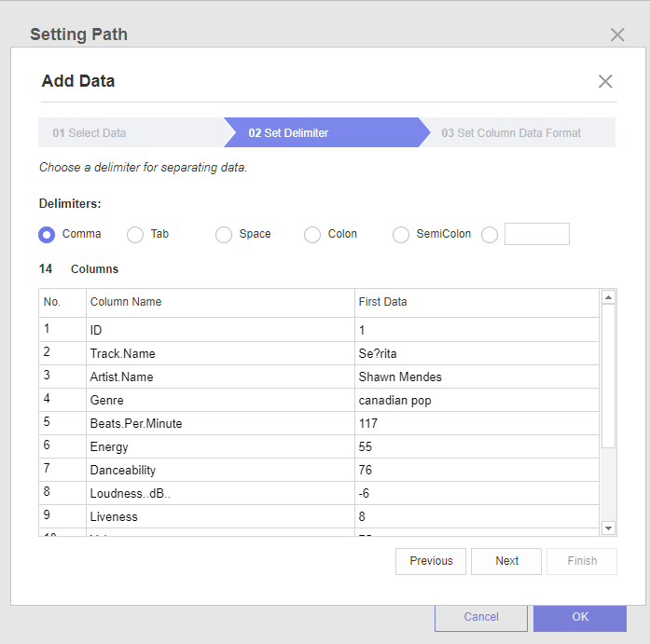This screenshot has width=650, height=644.
Task: Click the custom delimiter text field
Action: point(536,234)
